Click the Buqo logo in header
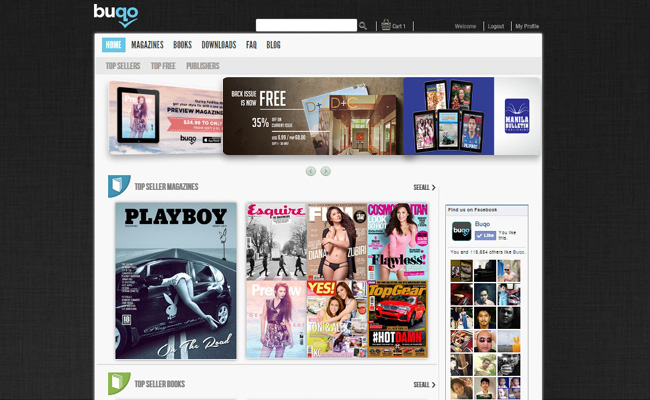 (x=115, y=14)
